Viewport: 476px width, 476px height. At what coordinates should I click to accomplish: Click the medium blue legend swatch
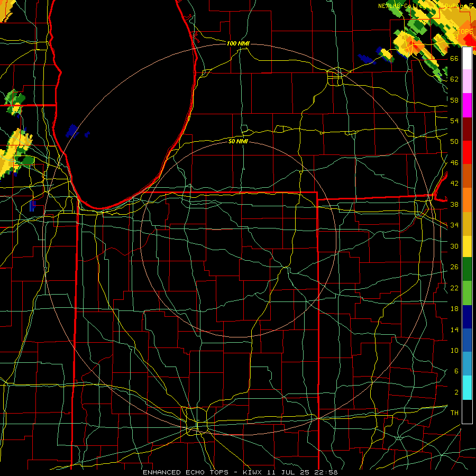click(467, 340)
